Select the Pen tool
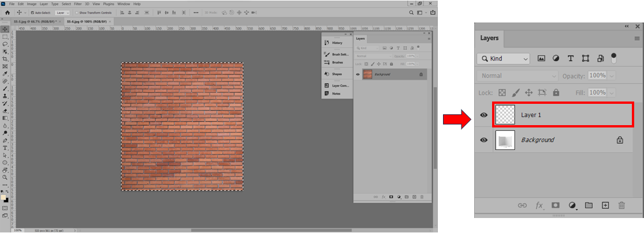 5,140
